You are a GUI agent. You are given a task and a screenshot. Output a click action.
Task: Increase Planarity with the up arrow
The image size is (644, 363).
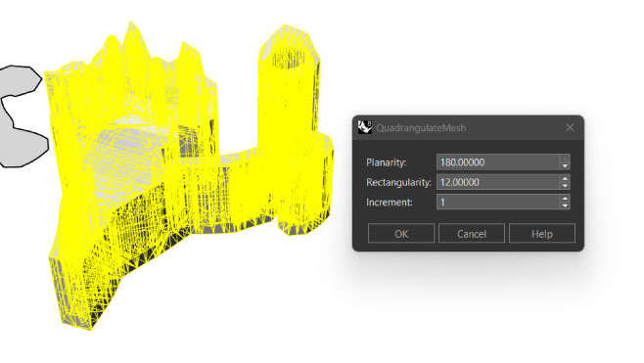point(565,159)
